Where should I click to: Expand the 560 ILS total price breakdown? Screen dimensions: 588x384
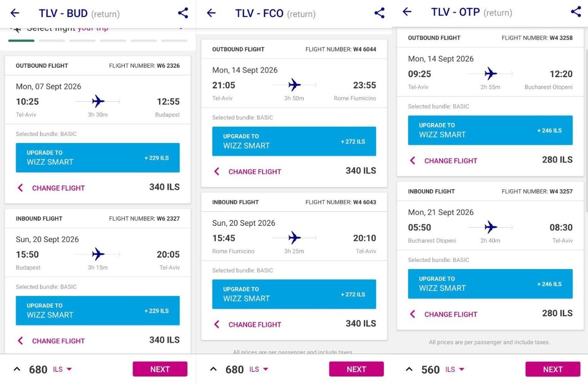(409, 369)
